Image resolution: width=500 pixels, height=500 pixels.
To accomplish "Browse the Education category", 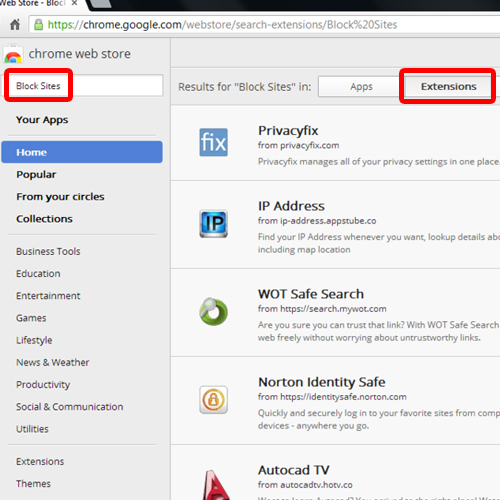I will [x=38, y=273].
